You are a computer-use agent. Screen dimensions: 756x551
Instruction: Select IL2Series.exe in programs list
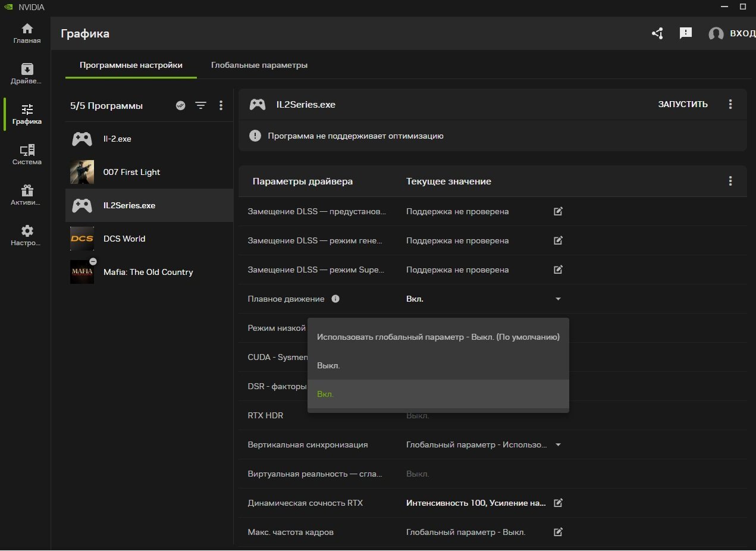[149, 205]
